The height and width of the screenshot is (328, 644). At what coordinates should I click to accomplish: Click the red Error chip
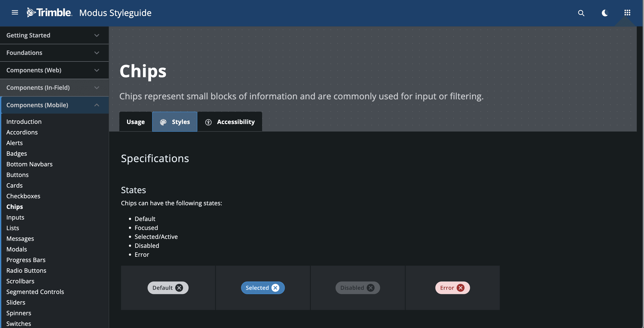tap(447, 288)
